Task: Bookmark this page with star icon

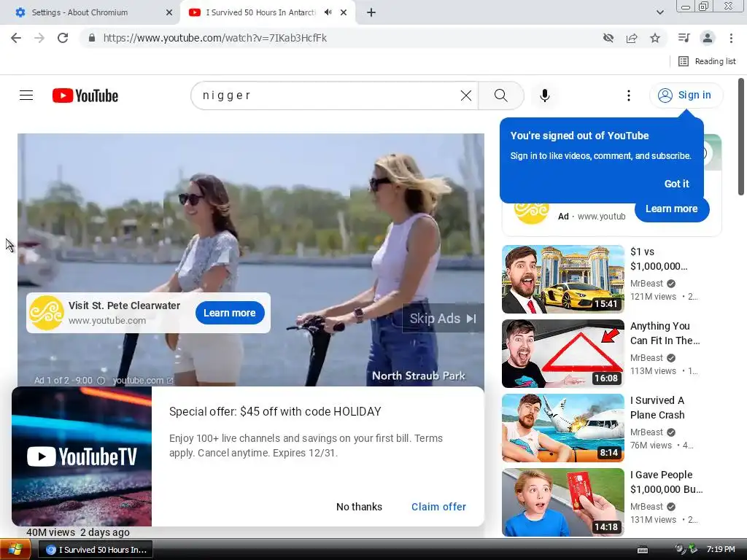Action: coord(655,38)
